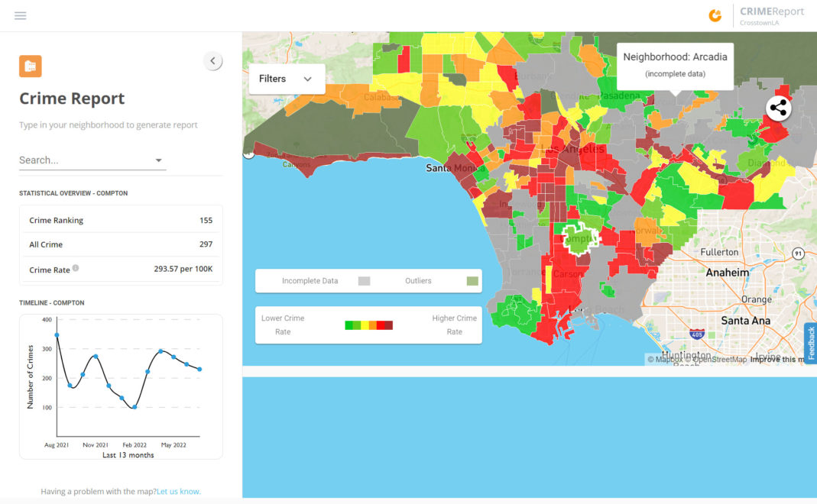The image size is (817, 504).
Task: Select the white-outlined Compton neighborhood on map
Action: [579, 237]
